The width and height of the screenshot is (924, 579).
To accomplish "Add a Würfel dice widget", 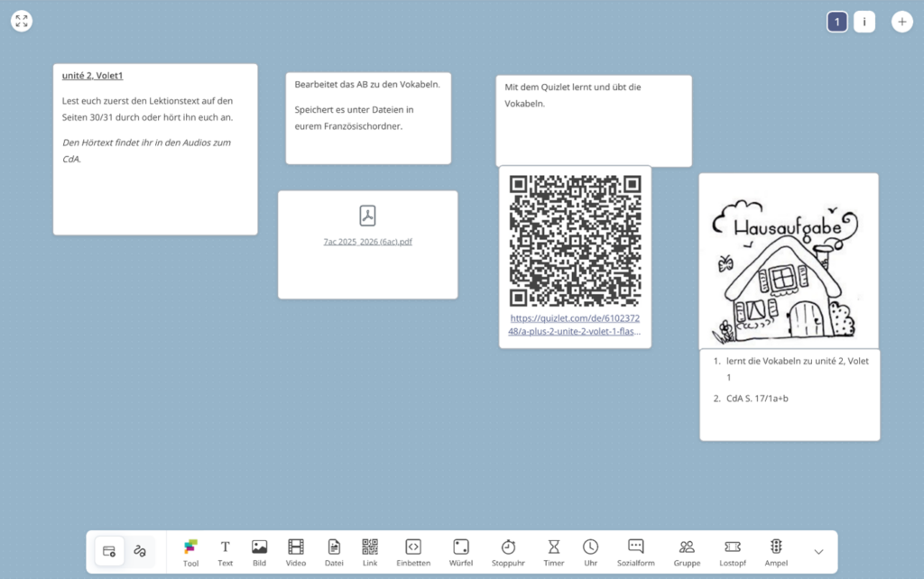I will coord(460,552).
